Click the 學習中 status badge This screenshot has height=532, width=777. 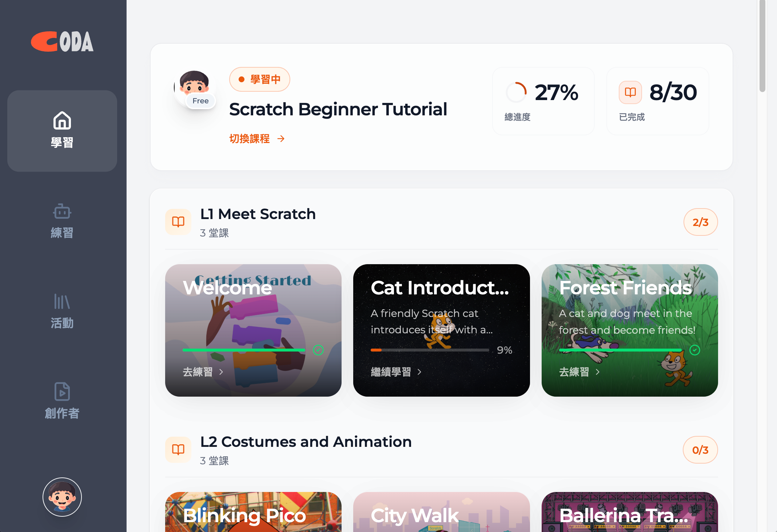pos(260,79)
